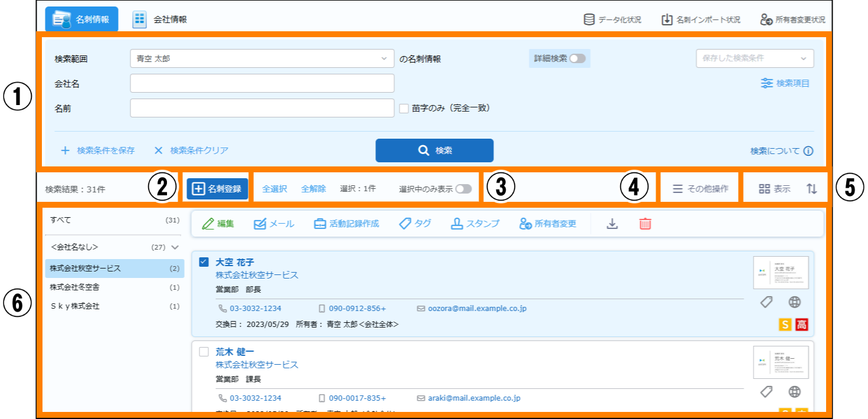This screenshot has width=868, height=419.
Task: Select the checkbox for 荒木 健一
Action: pos(204,352)
